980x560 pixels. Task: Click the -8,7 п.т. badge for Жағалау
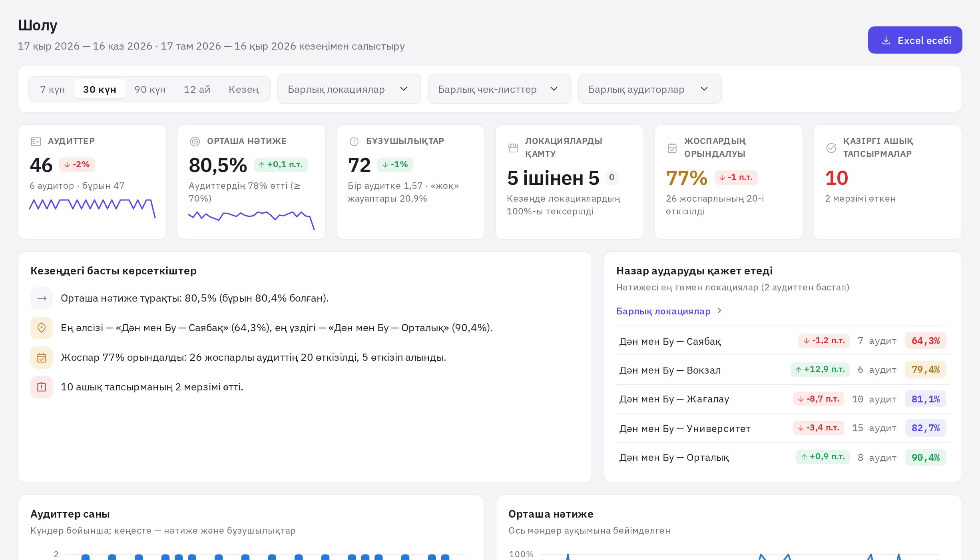pos(819,399)
